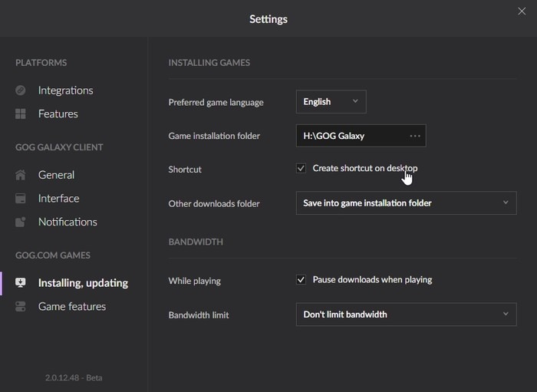Open the Notifications settings section
Screen dimensions: 537x392
(x=68, y=222)
